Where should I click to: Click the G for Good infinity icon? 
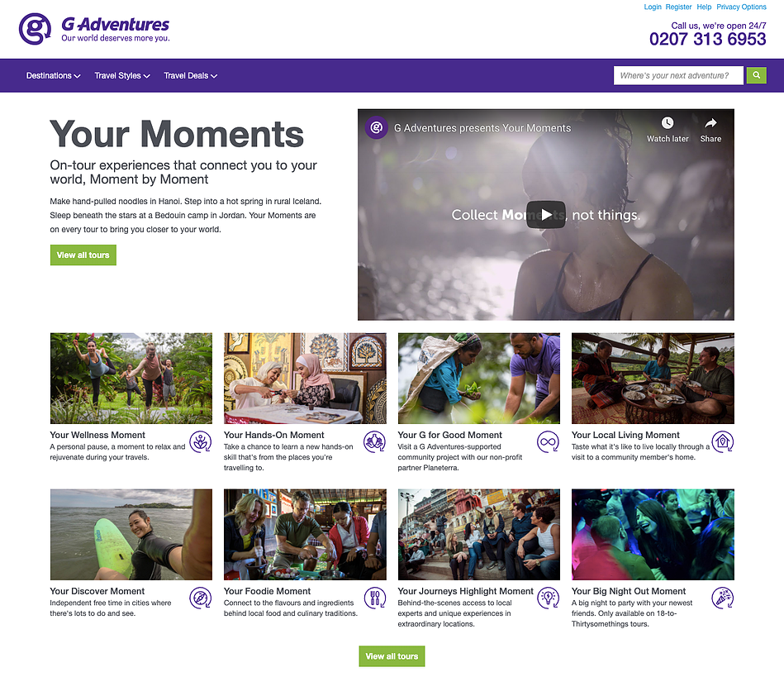click(x=548, y=441)
